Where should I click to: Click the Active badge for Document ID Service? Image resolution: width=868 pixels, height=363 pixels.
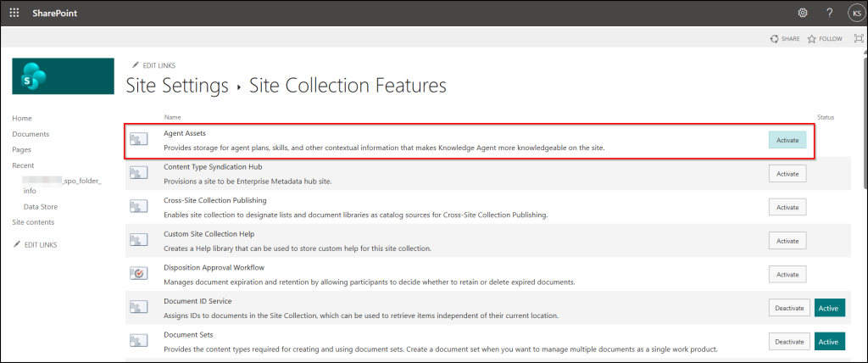(830, 308)
